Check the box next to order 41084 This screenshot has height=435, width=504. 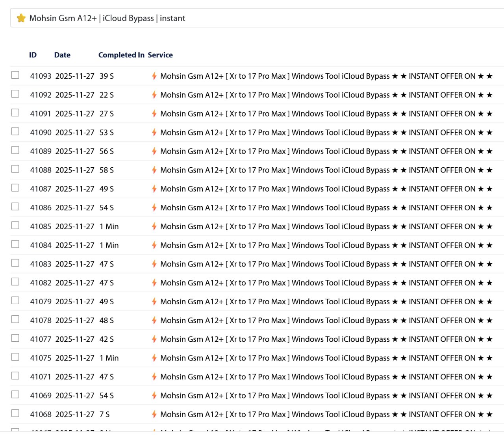tap(15, 244)
